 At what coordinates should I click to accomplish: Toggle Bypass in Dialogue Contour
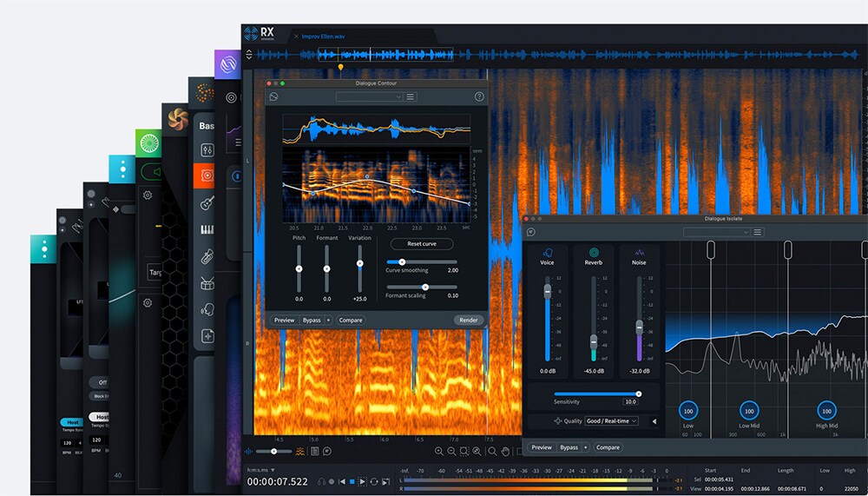click(x=312, y=320)
